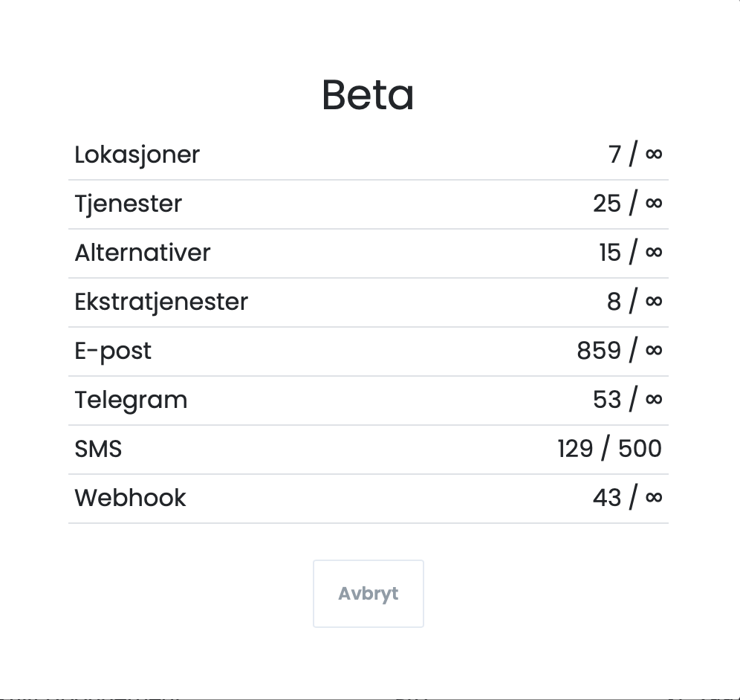Click the Avbryt button
740x700 pixels.
369,594
